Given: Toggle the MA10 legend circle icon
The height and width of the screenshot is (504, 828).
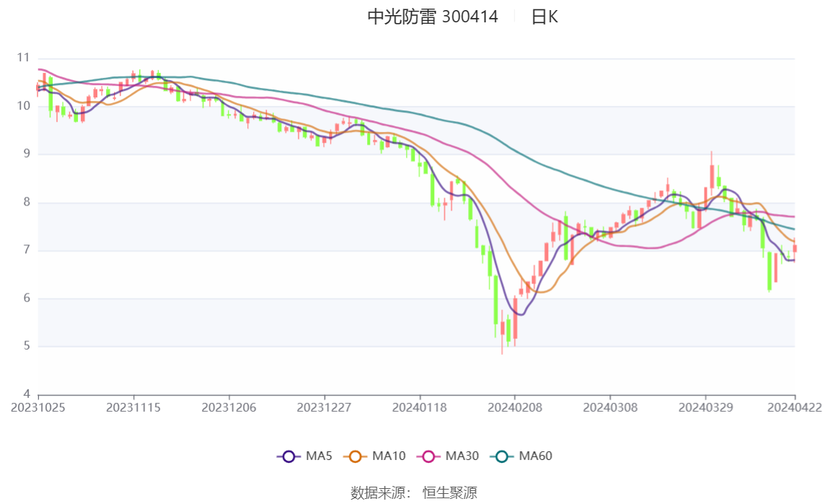Looking at the screenshot, I should (x=355, y=456).
